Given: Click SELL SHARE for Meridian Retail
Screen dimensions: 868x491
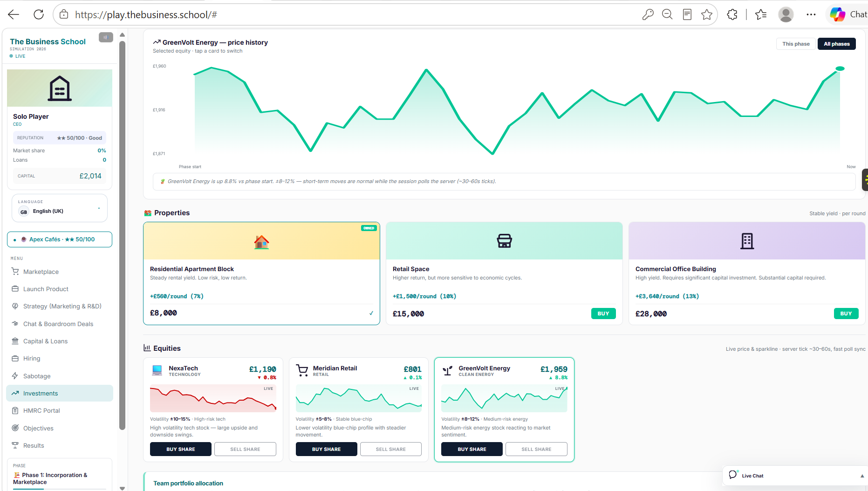Looking at the screenshot, I should point(390,449).
